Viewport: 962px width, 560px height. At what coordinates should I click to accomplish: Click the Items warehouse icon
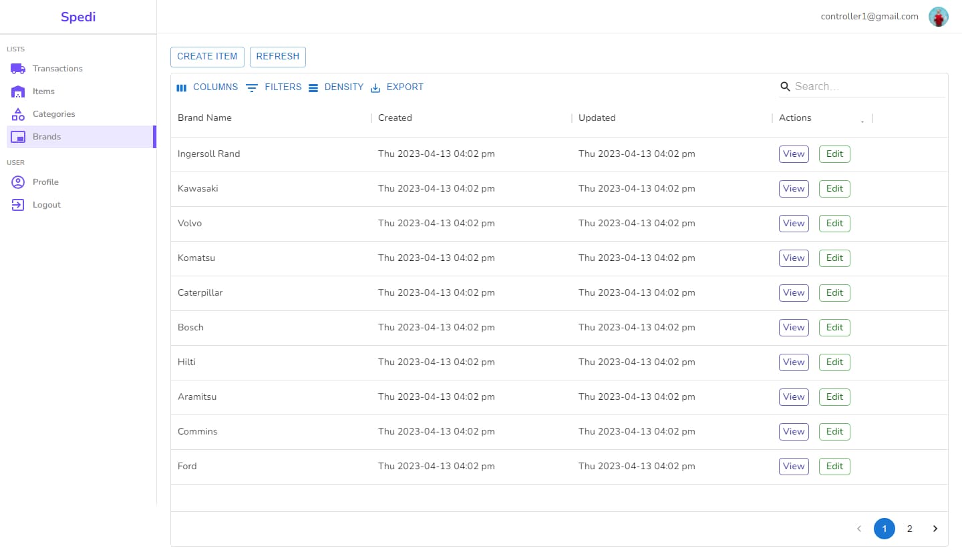coord(18,91)
